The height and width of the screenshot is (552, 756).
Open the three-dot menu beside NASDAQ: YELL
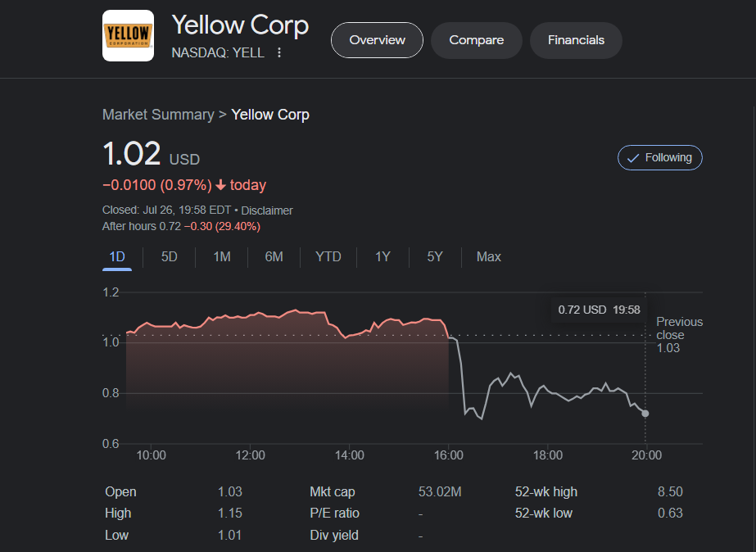coord(279,52)
